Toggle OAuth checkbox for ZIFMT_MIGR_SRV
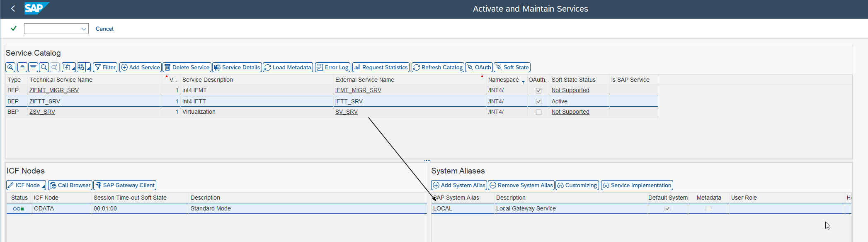 pyautogui.click(x=538, y=90)
